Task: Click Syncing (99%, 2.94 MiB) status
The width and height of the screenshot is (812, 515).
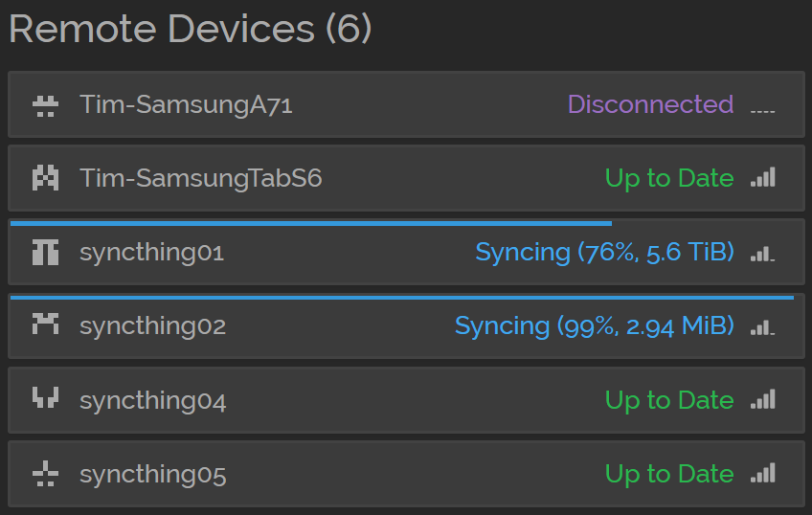Action: point(594,326)
